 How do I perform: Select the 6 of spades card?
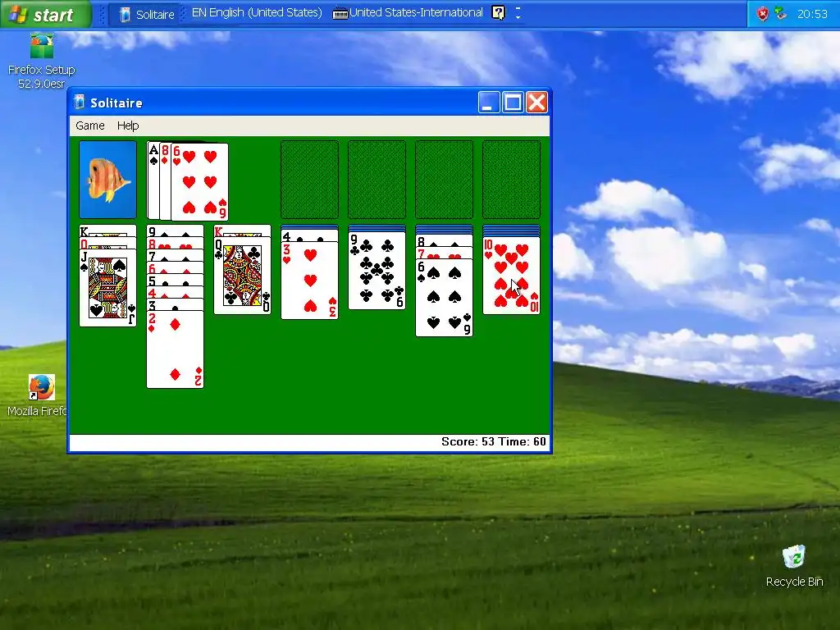coord(444,298)
